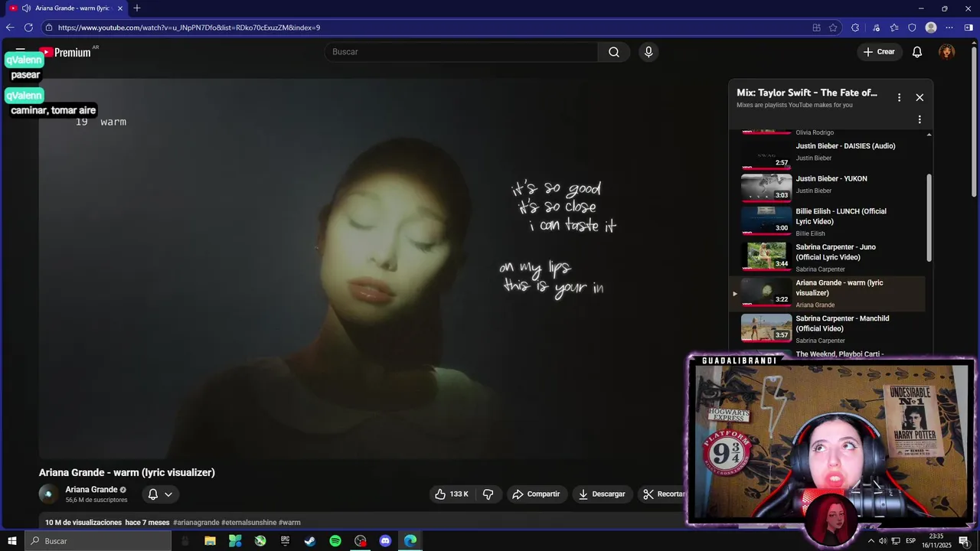Image resolution: width=980 pixels, height=551 pixels.
Task: Open the Ariana Grande channel name link
Action: [x=91, y=490]
